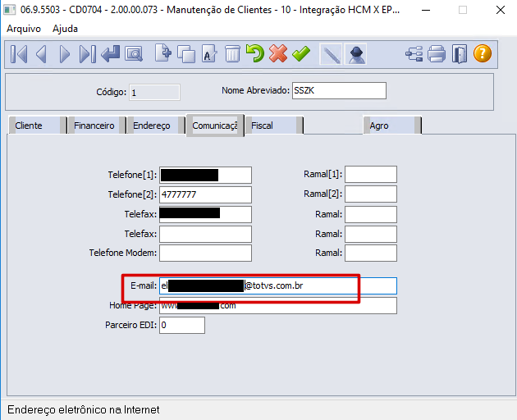Click the empty second Telefax field
Screen dimensions: 517x420
[205, 234]
